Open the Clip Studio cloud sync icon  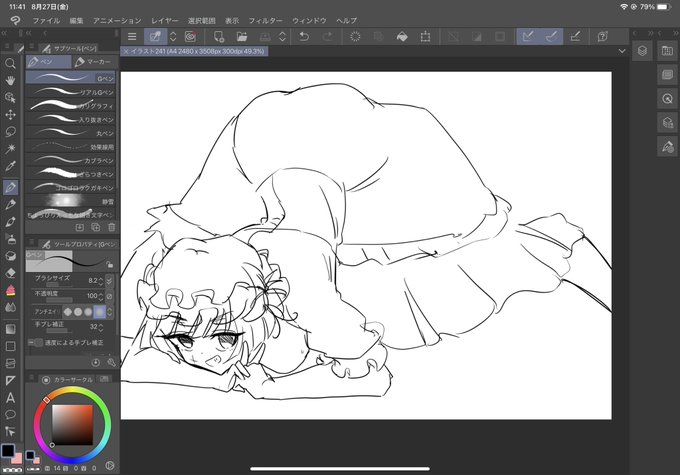190,37
